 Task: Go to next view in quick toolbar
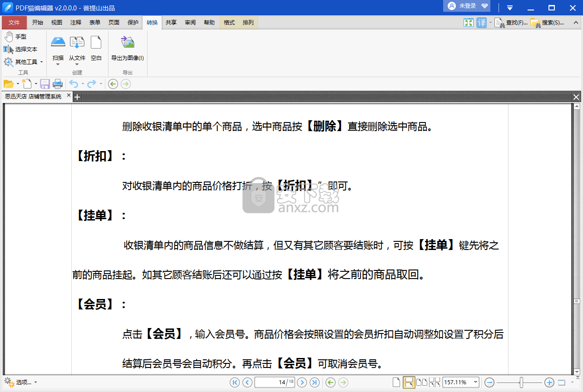(126, 84)
